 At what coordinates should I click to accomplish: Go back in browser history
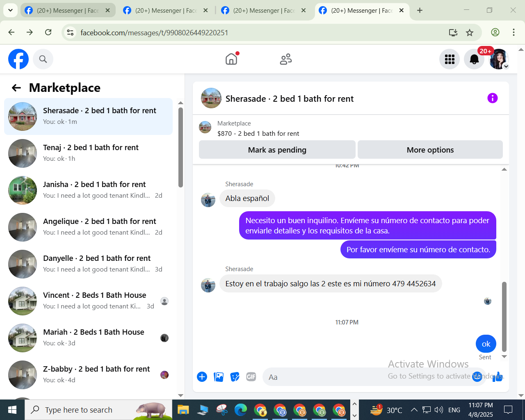(x=11, y=32)
